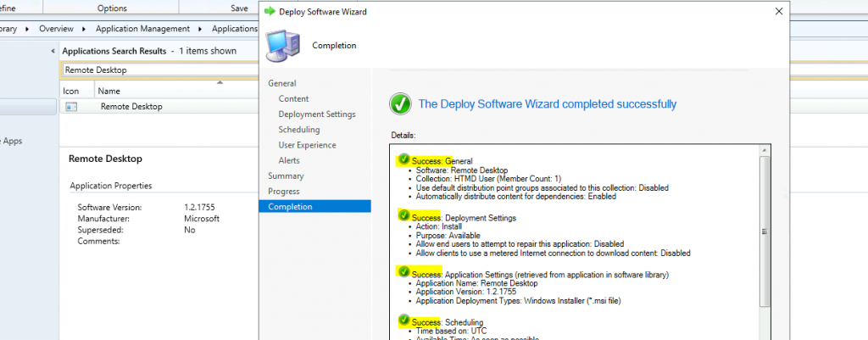Click 'Time based on: UTC' detail line

click(449, 332)
